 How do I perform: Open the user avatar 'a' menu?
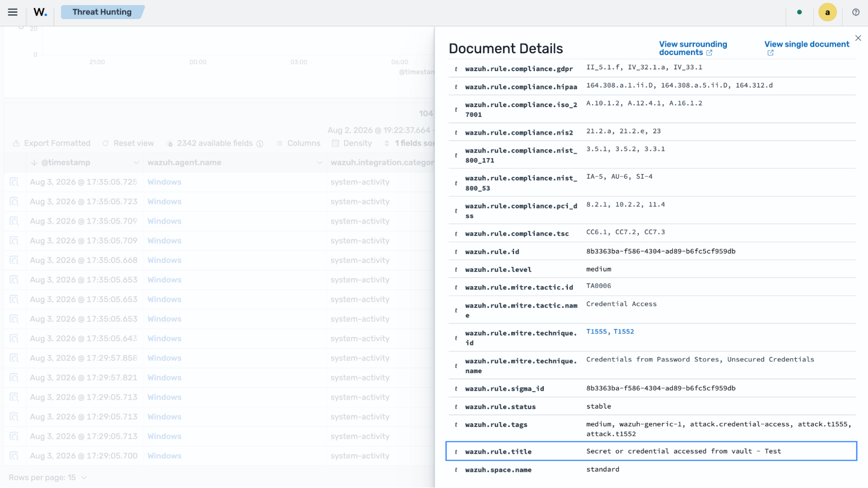point(827,12)
